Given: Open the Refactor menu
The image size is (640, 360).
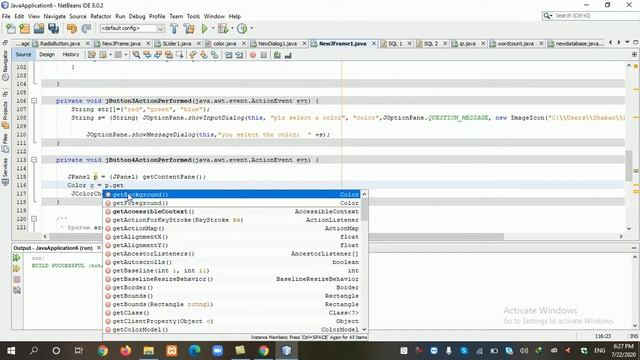Looking at the screenshot, I should 101,16.
